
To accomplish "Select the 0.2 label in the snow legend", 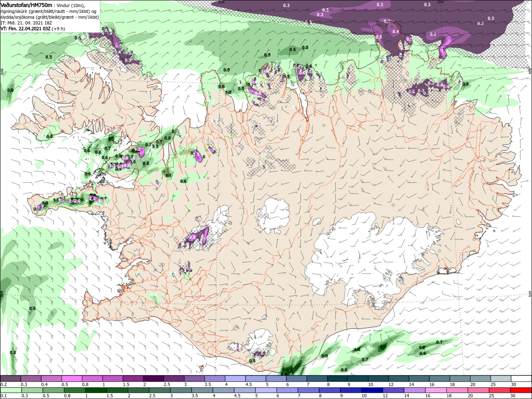I will point(3,384).
